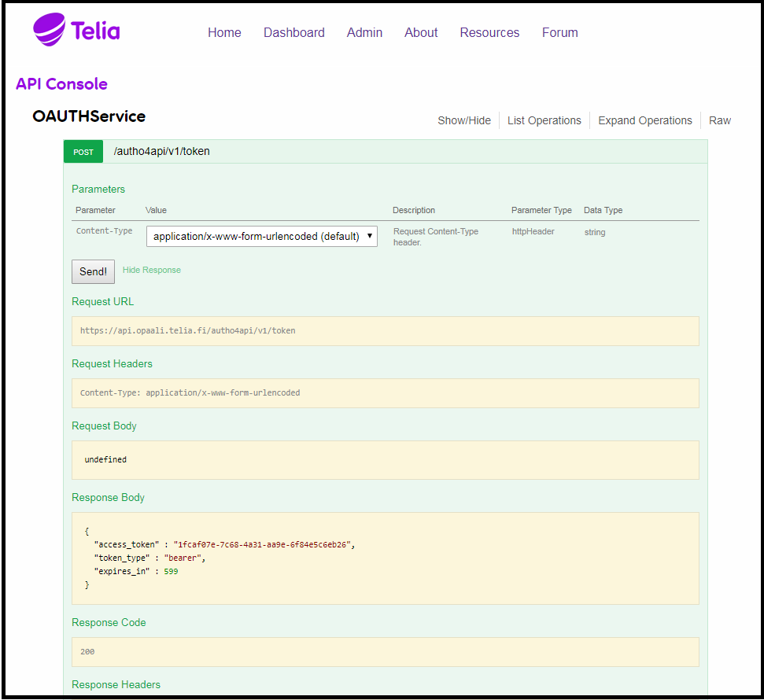Click the Request Headers content box
This screenshot has height=700, width=764.
click(385, 393)
